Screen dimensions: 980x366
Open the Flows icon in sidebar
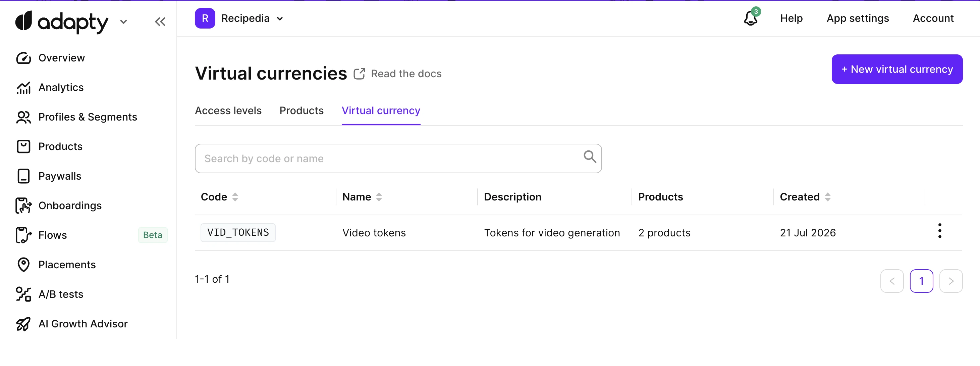pos(23,235)
